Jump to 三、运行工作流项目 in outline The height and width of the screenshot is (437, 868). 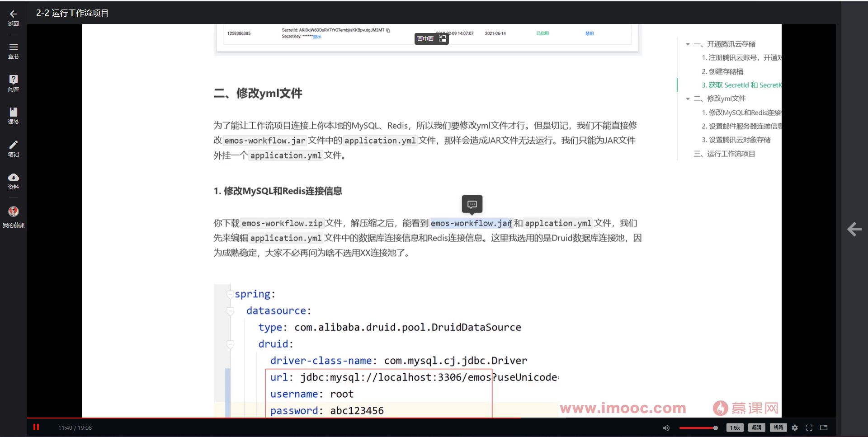click(724, 154)
